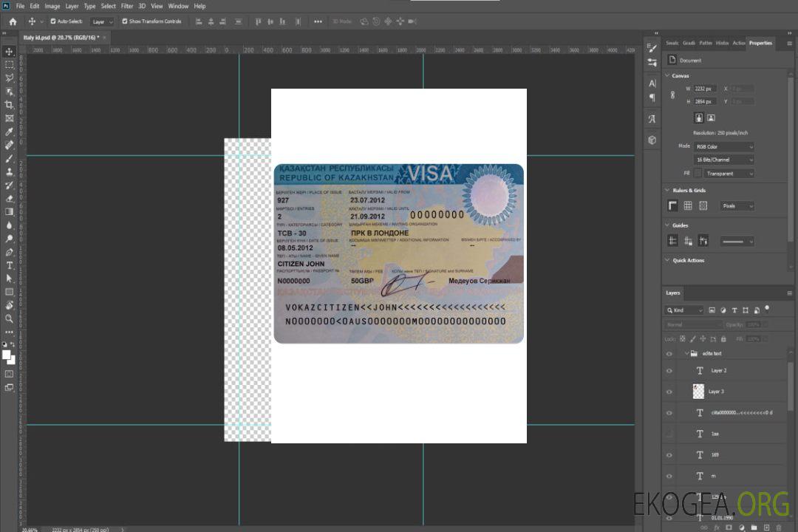Open the Filter menu
The width and height of the screenshot is (798, 532).
pyautogui.click(x=127, y=6)
